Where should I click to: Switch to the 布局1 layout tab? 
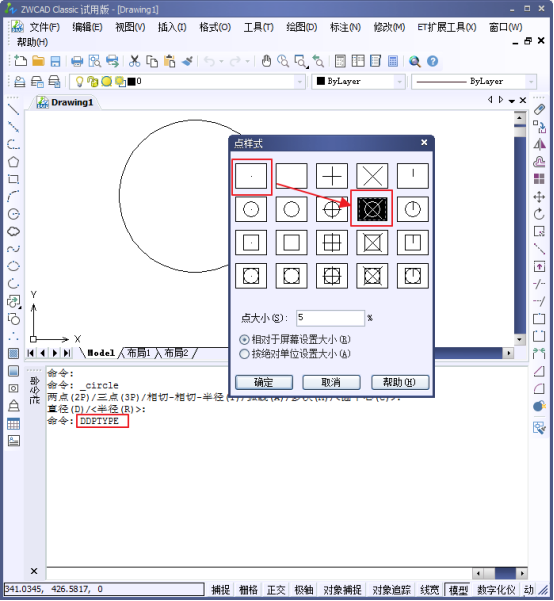[x=138, y=353]
